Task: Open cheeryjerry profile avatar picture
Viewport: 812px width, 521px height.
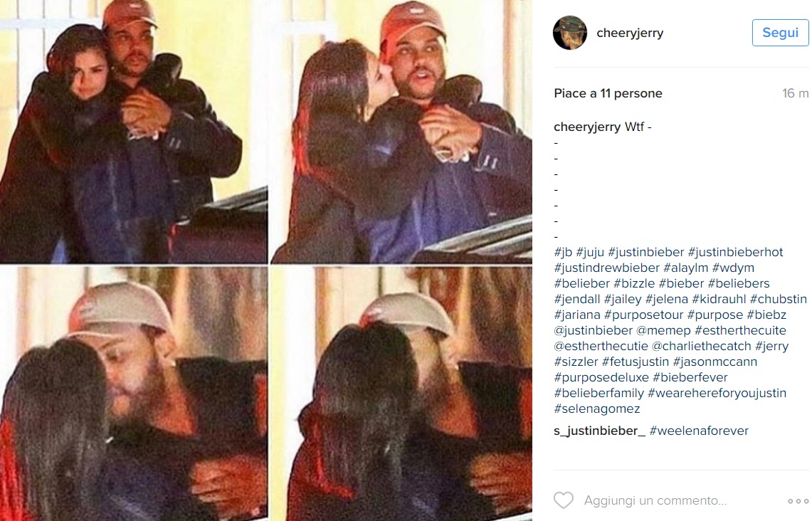Action: [570, 33]
